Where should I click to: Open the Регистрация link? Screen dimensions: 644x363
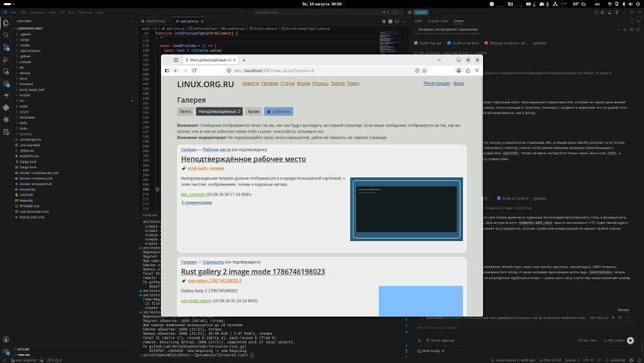tap(437, 83)
